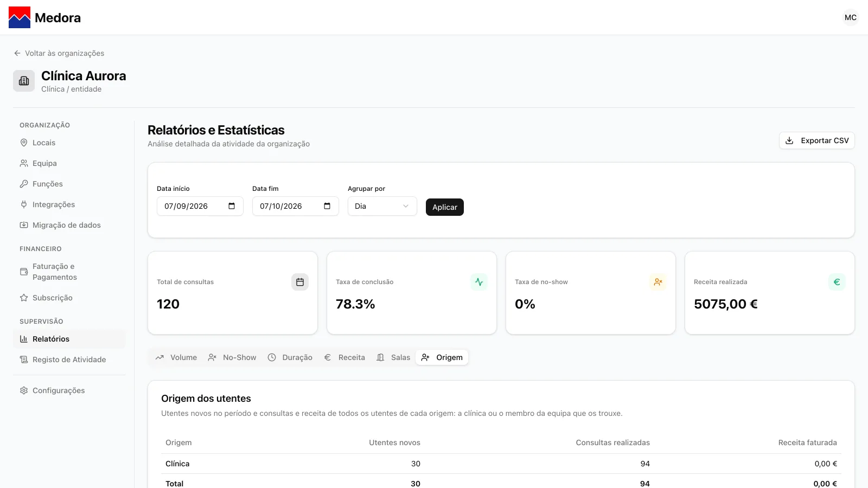Click the Aplicar button
The width and height of the screenshot is (868, 488).
pyautogui.click(x=445, y=207)
